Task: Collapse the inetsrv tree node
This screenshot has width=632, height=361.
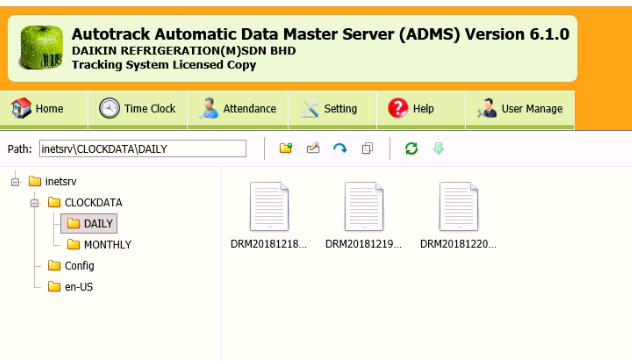Action: [x=15, y=182]
